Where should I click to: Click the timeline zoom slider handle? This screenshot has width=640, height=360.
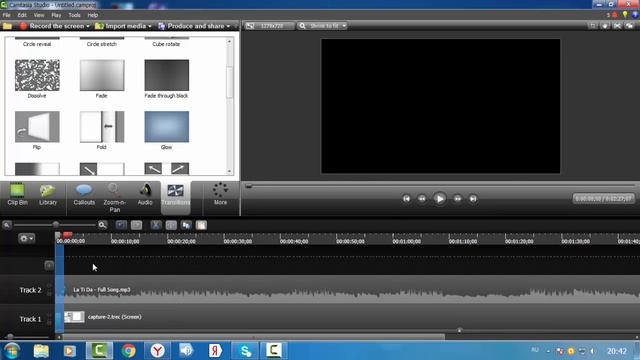click(56, 224)
